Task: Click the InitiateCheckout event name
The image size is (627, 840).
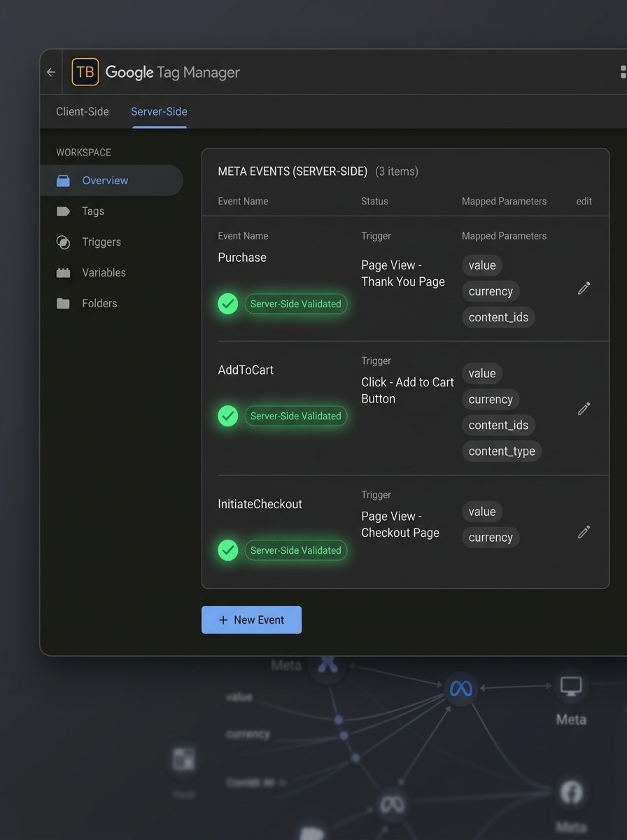Action: (x=260, y=504)
